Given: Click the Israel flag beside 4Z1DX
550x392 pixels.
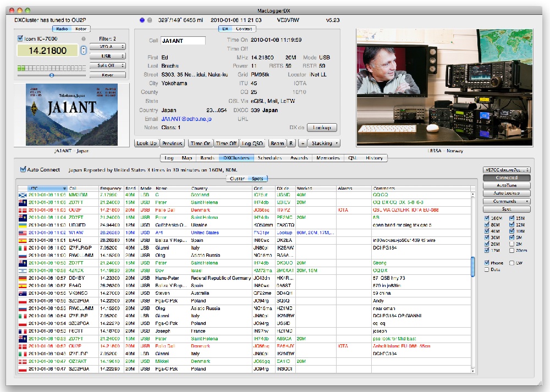Looking at the screenshot, I should [x=23, y=270].
